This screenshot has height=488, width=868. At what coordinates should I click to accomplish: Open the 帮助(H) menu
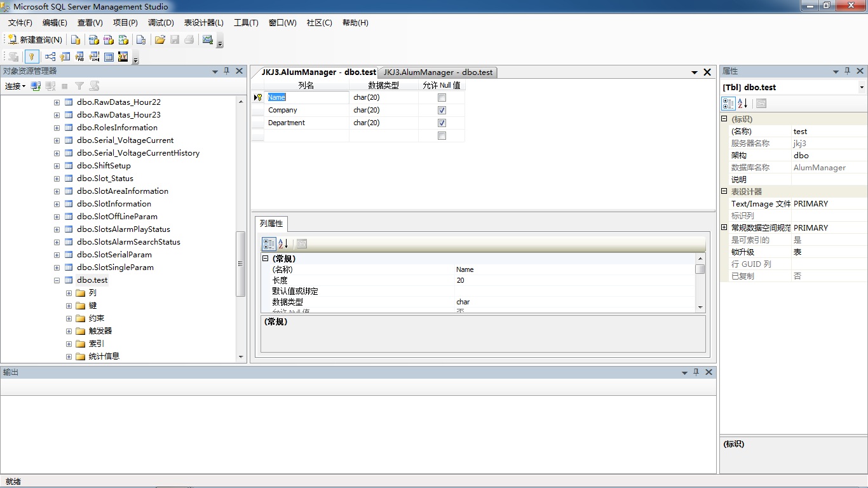[355, 22]
